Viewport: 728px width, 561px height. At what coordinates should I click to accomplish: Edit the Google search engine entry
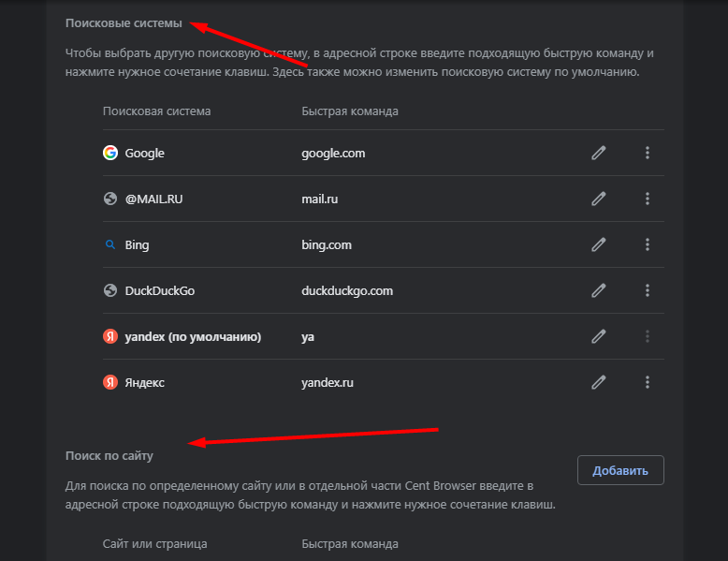599,153
